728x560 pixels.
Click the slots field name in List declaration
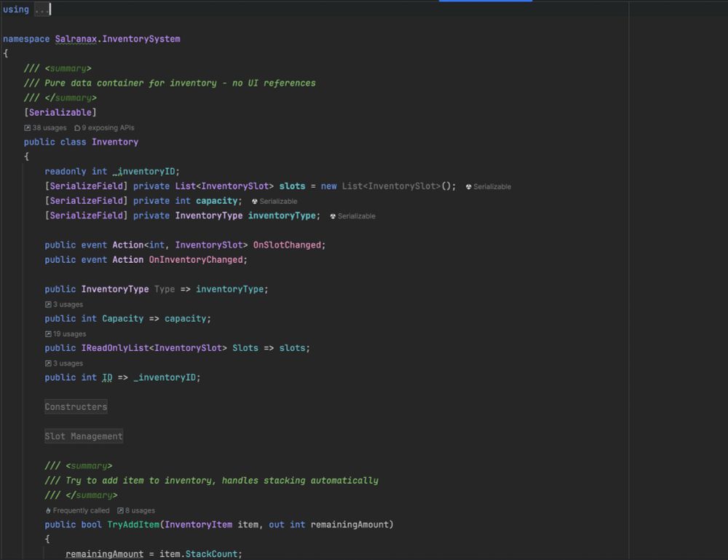click(292, 186)
